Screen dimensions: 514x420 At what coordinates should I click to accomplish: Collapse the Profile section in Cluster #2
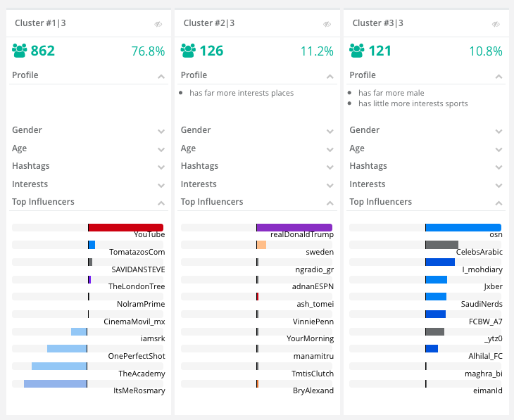point(330,77)
